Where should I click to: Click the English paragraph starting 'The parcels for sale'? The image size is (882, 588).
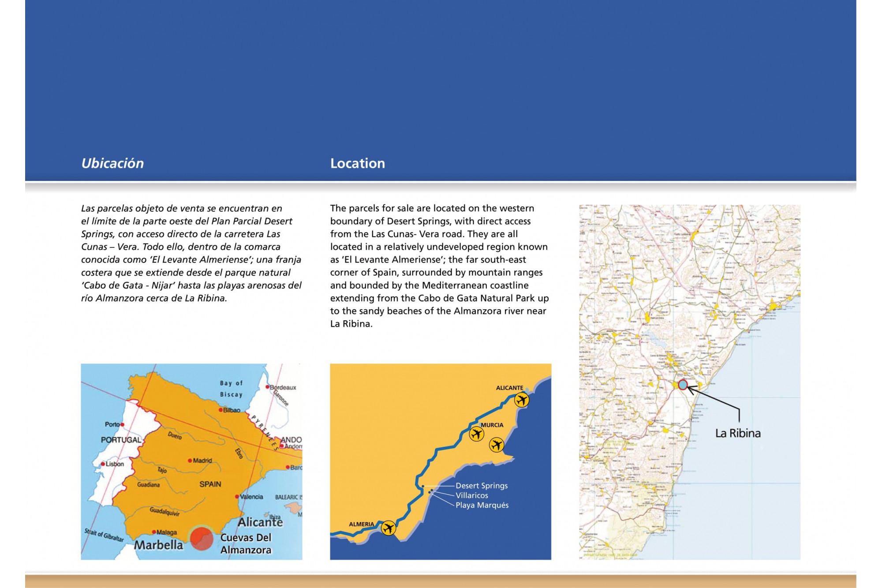click(x=440, y=266)
